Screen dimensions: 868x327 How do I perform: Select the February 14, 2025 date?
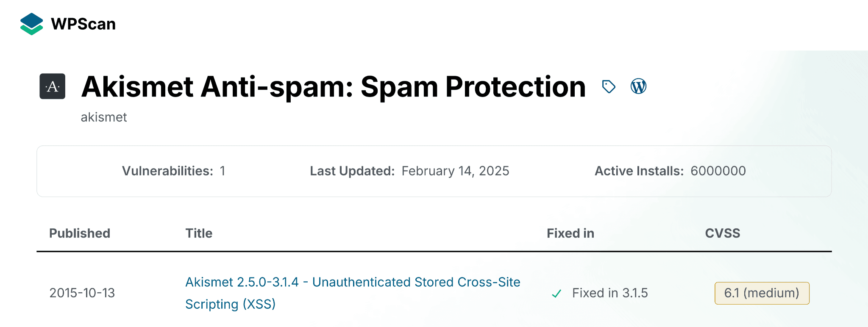click(x=455, y=171)
